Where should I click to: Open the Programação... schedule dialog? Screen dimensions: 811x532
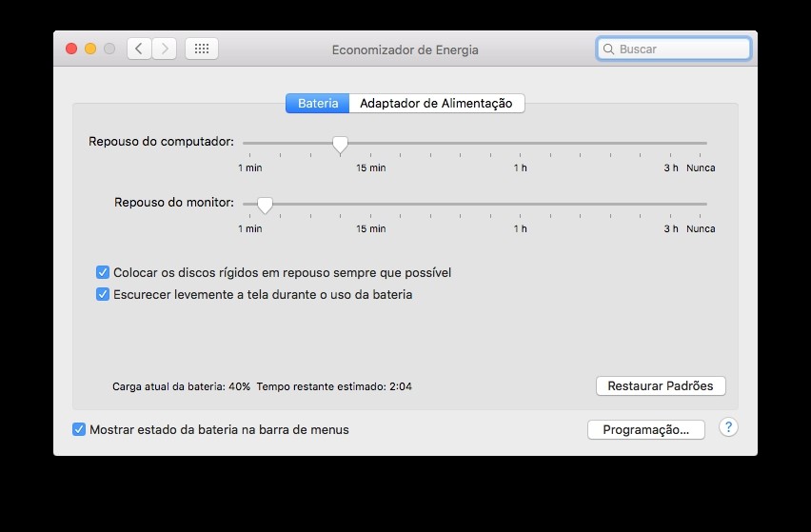(x=645, y=429)
